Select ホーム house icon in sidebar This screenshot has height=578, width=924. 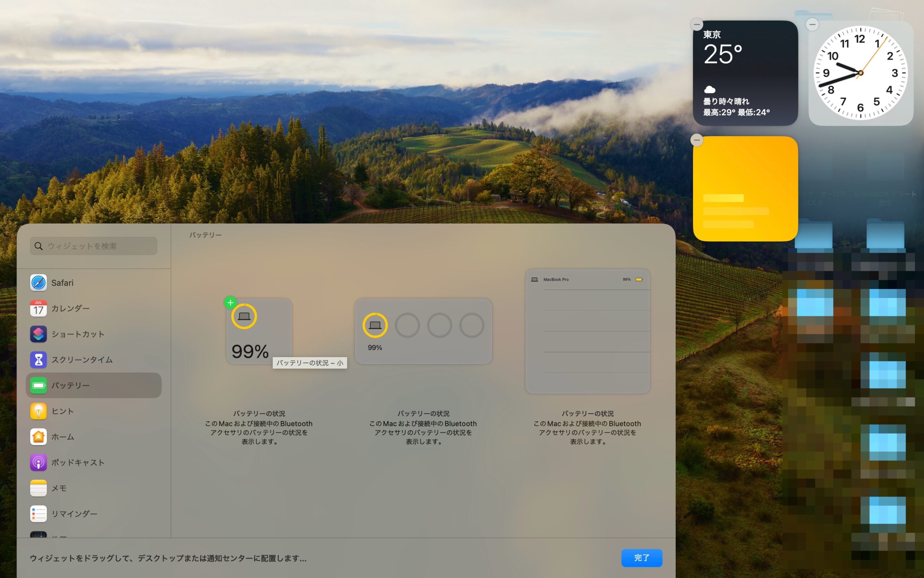(38, 436)
